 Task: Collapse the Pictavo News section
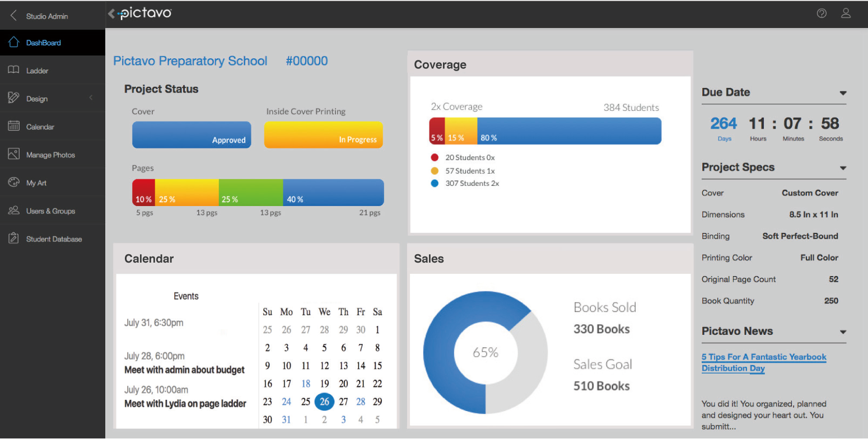[x=843, y=332]
